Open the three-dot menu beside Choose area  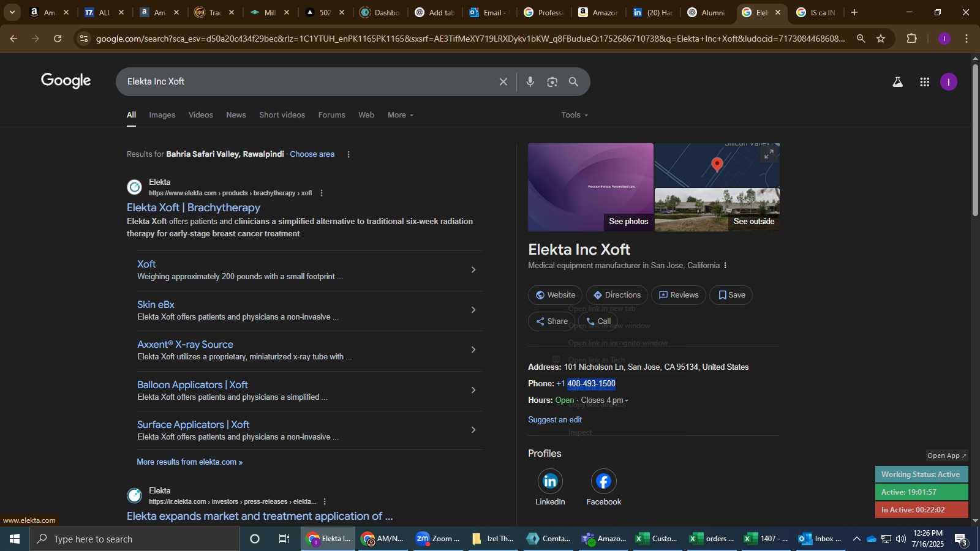349,154
